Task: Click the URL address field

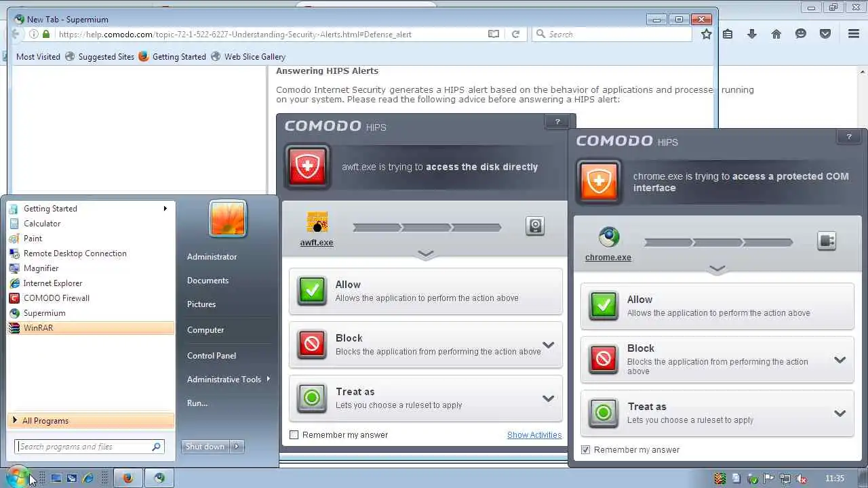Action: pyautogui.click(x=270, y=34)
